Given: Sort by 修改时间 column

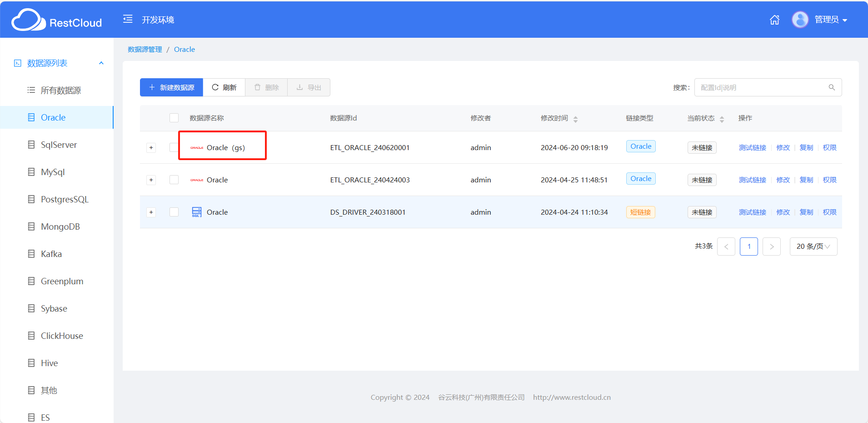Looking at the screenshot, I should click(x=575, y=119).
